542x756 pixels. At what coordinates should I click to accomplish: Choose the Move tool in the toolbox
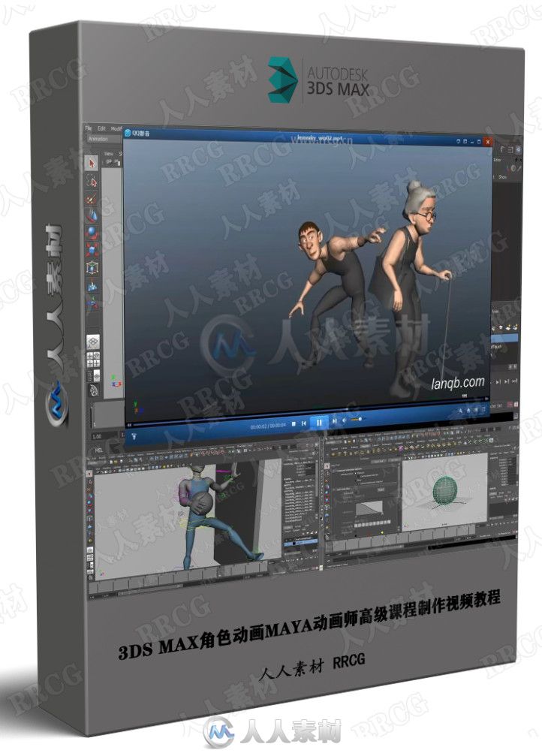click(92, 216)
